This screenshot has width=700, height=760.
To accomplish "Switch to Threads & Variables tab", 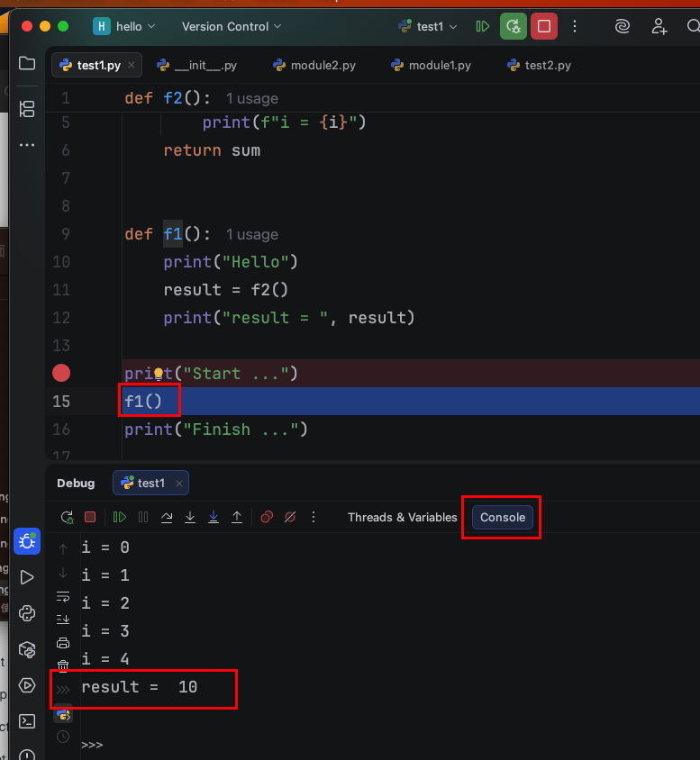I will click(402, 517).
